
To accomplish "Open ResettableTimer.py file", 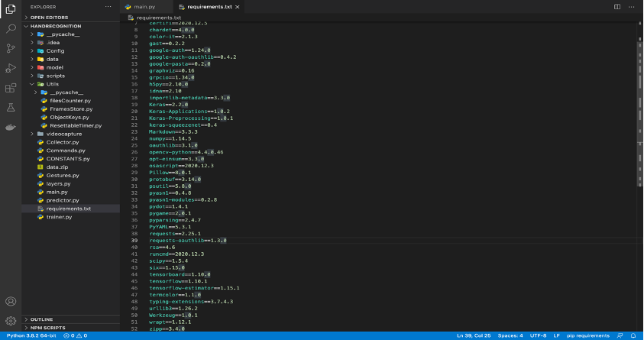I will point(70,125).
